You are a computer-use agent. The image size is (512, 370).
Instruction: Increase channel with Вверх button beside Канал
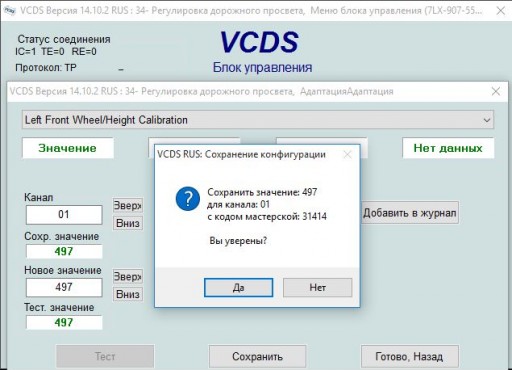pyautogui.click(x=128, y=205)
